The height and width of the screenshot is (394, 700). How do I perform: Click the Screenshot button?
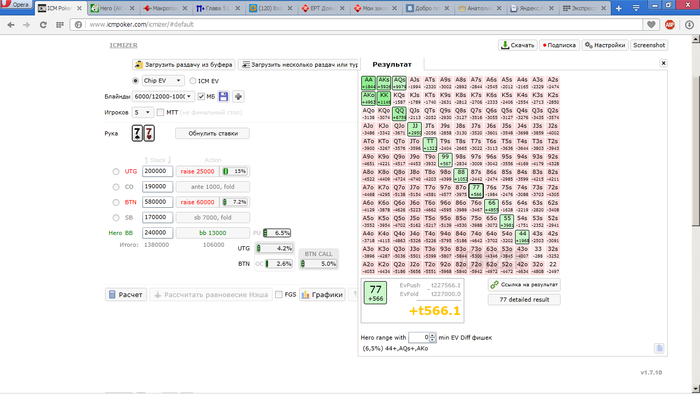point(649,45)
